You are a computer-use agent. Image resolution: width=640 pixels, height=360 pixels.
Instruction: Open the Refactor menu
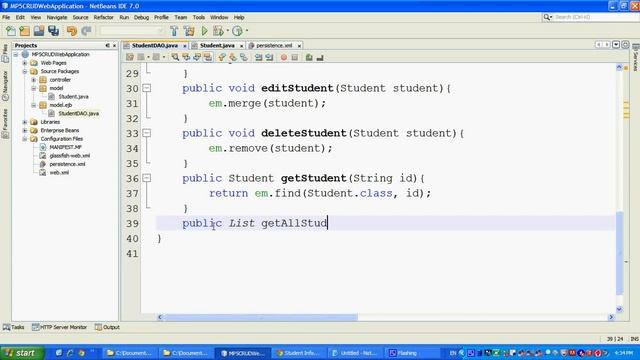[x=103, y=18]
